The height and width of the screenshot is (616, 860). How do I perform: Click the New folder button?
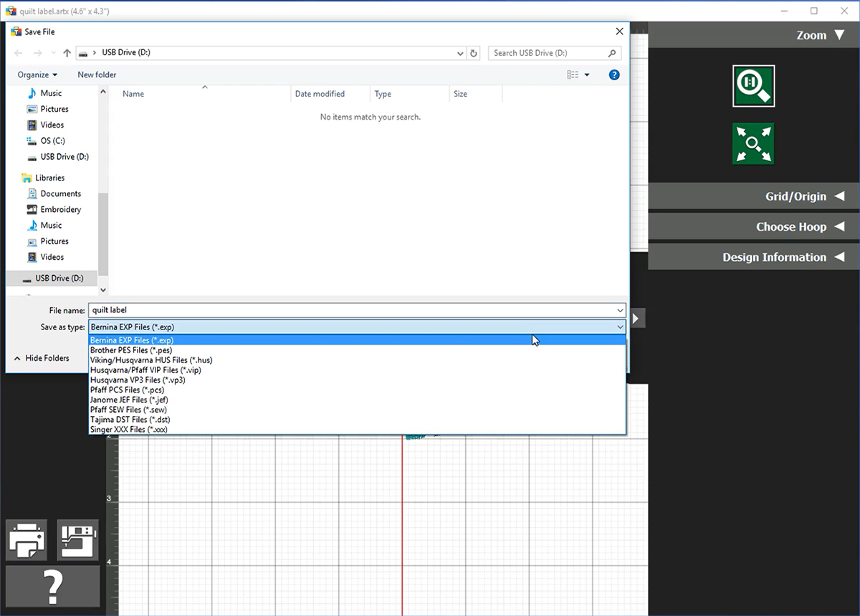(97, 74)
